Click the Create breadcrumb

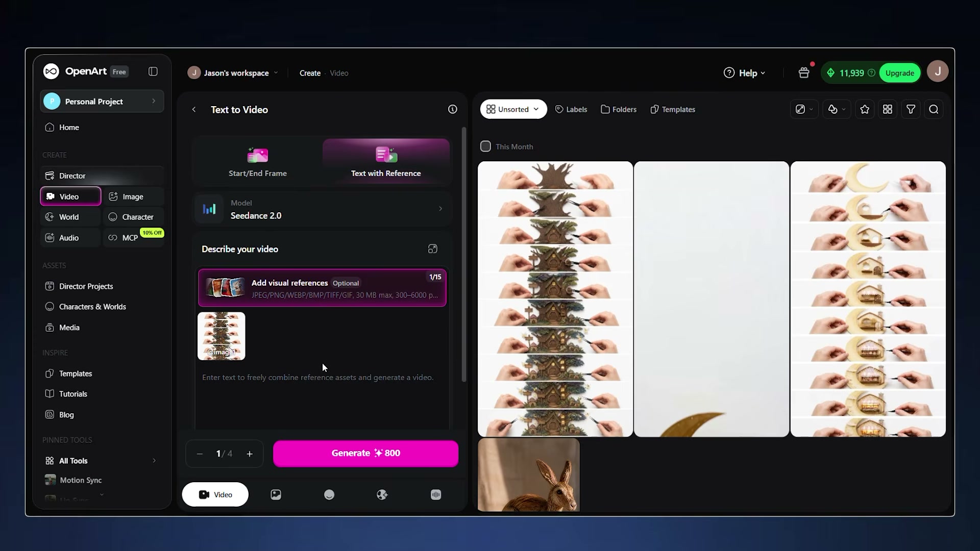click(x=310, y=73)
